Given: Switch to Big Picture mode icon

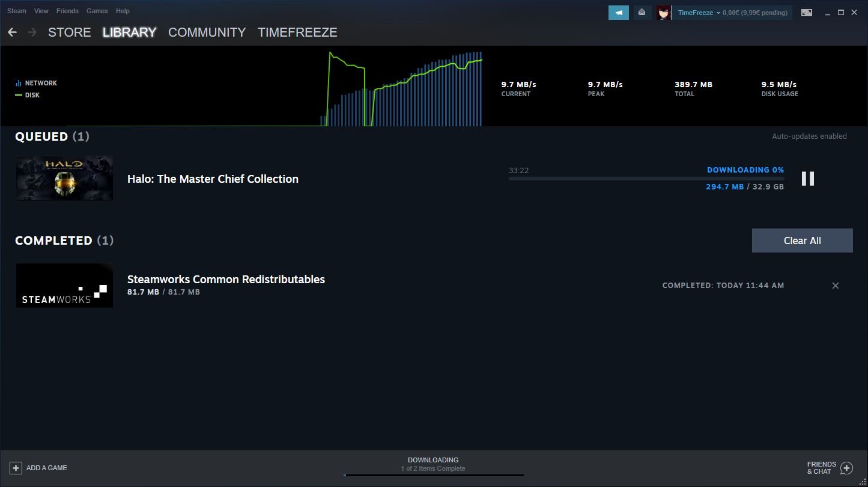Looking at the screenshot, I should point(806,13).
